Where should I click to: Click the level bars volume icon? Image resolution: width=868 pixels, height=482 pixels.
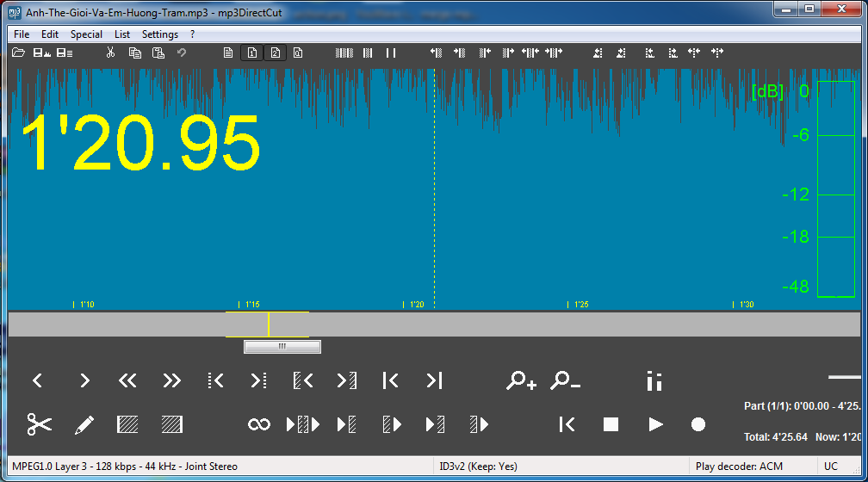point(654,380)
